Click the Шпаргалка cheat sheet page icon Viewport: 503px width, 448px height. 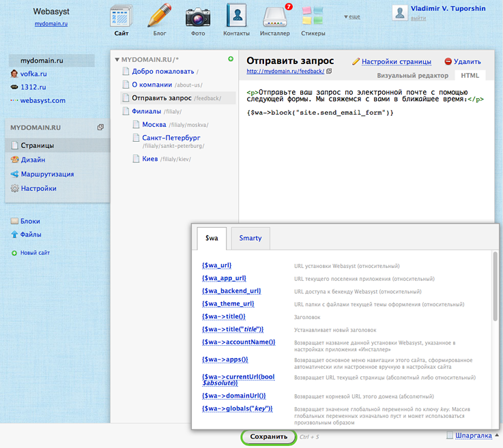click(450, 435)
